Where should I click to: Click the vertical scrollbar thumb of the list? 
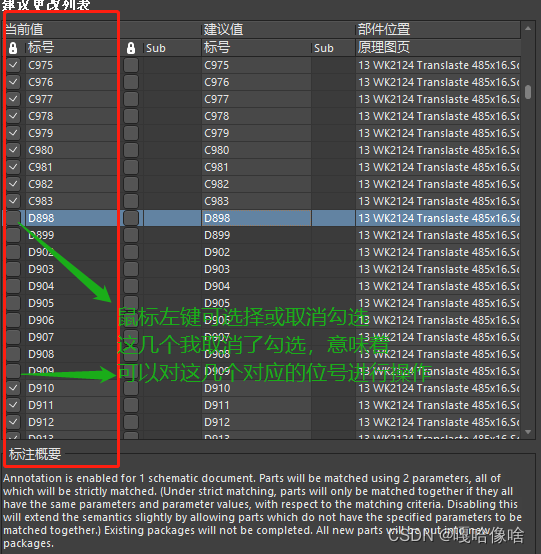coord(528,92)
